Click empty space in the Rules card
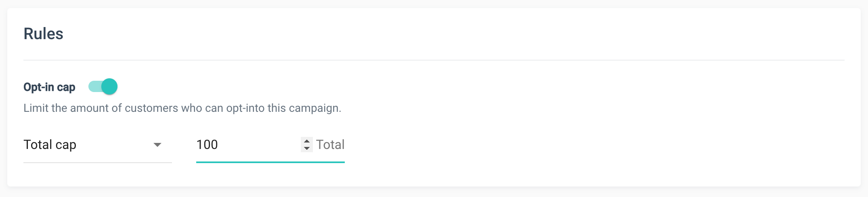Viewport: 868px width, 197px height. [x=606, y=121]
